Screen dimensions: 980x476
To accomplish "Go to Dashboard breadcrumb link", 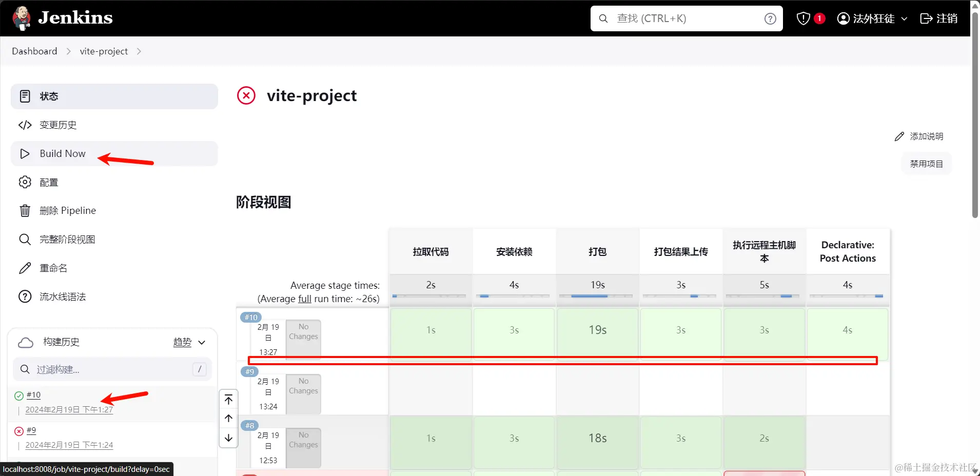I will tap(34, 51).
